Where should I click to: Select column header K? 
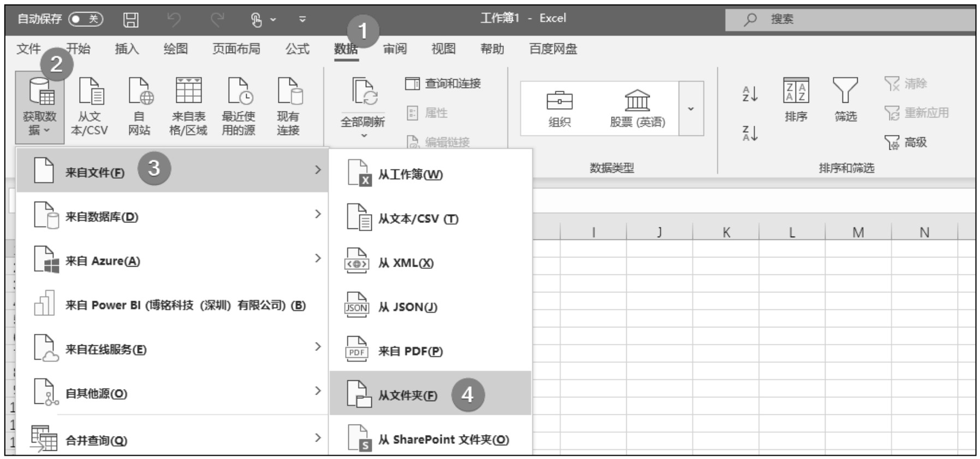(x=726, y=232)
